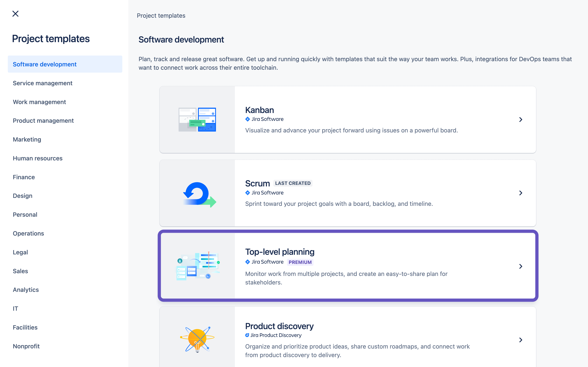The width and height of the screenshot is (588, 367).
Task: Open the Work management category
Action: 39,102
